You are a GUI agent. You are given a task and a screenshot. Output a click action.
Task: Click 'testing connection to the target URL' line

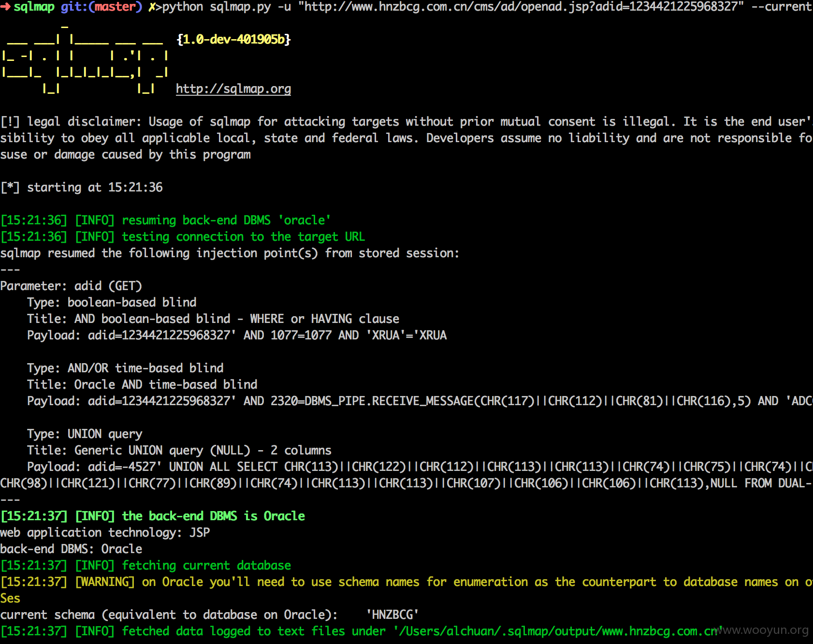pyautogui.click(x=183, y=236)
